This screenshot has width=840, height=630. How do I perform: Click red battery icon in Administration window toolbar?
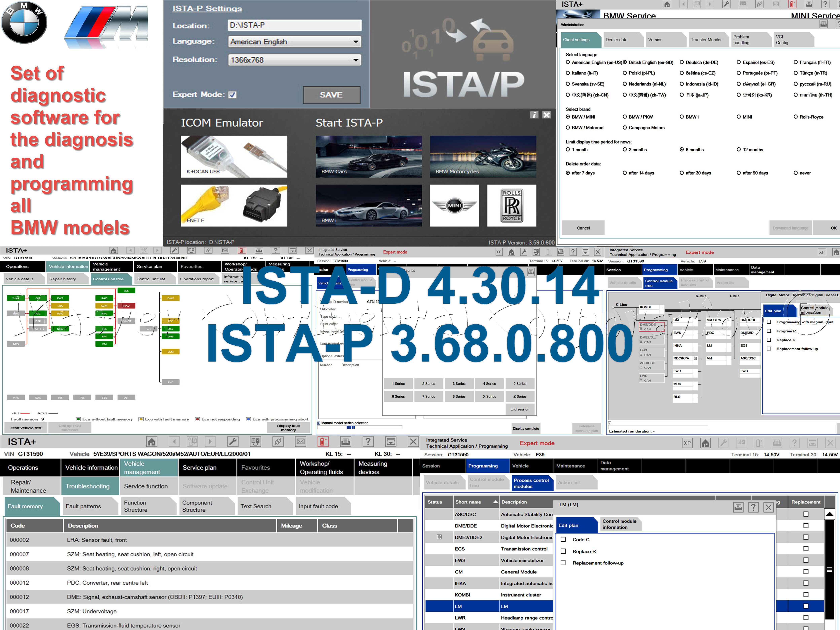coord(792,4)
